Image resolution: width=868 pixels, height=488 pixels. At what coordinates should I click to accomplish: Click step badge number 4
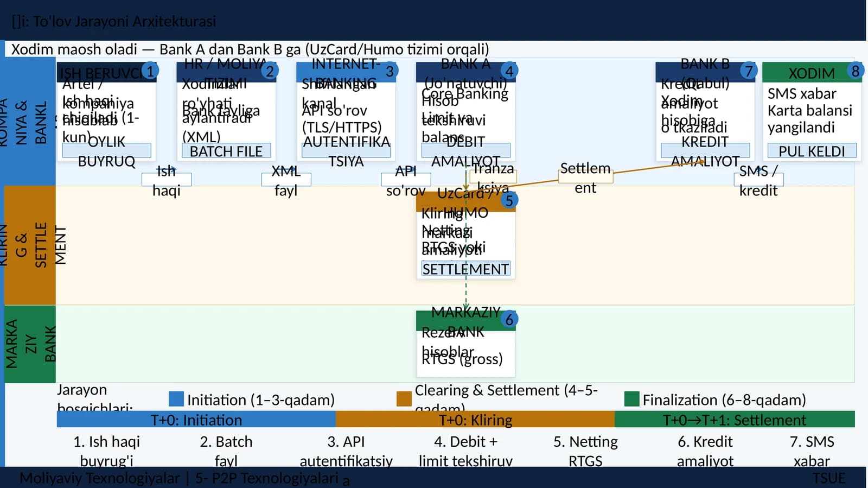click(509, 71)
